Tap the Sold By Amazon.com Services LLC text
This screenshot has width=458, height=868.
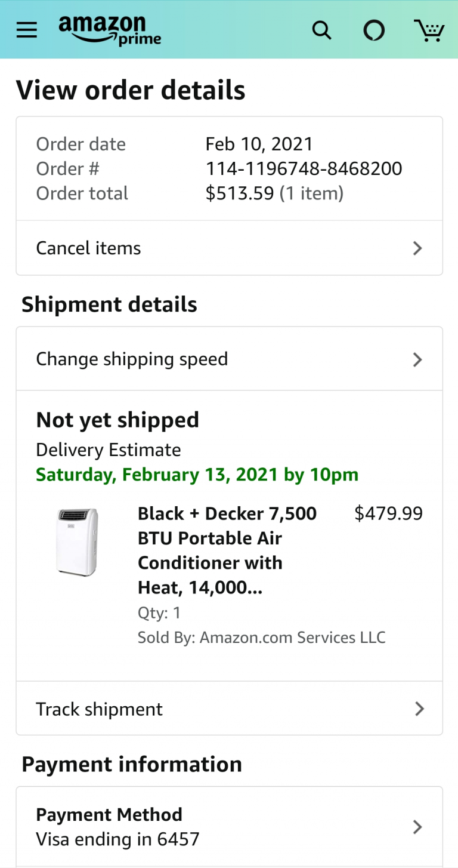[261, 638]
